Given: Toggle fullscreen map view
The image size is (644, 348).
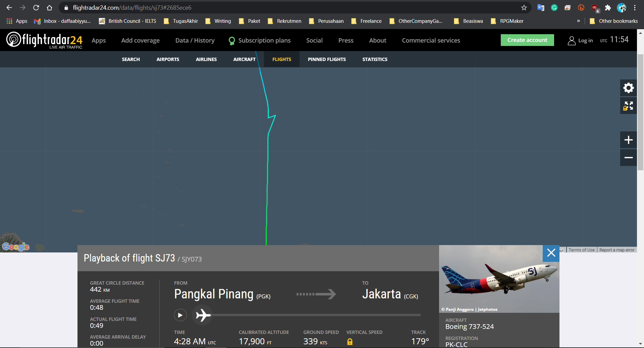Looking at the screenshot, I should pos(629,106).
